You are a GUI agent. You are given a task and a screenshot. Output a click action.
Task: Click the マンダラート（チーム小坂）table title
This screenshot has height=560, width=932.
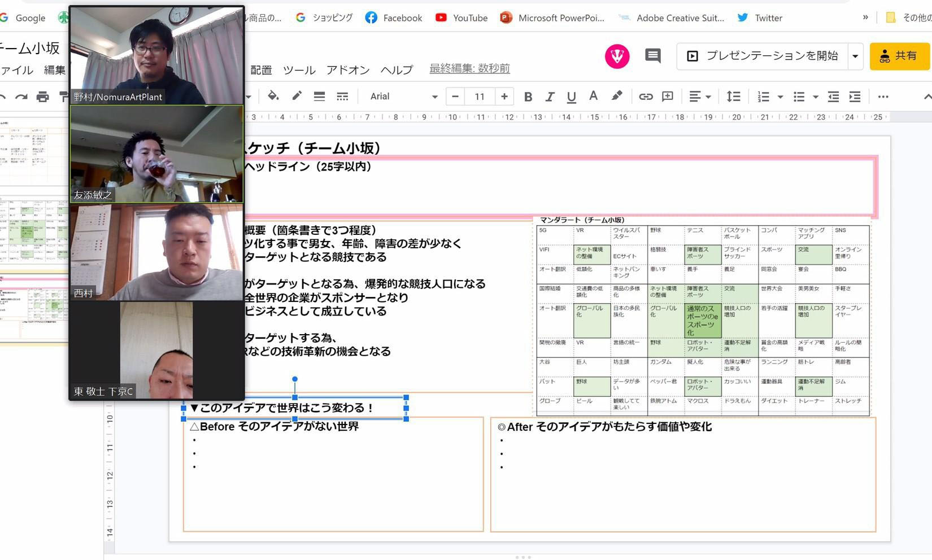(x=582, y=220)
